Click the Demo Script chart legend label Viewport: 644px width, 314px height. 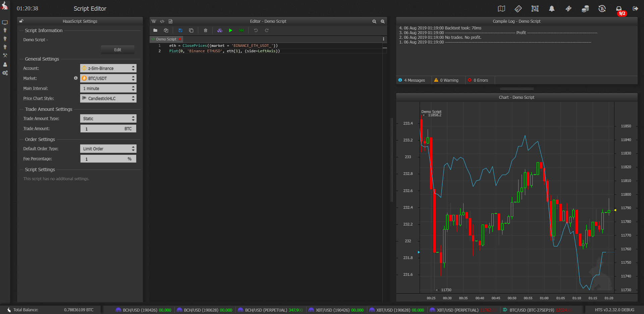[x=431, y=112]
